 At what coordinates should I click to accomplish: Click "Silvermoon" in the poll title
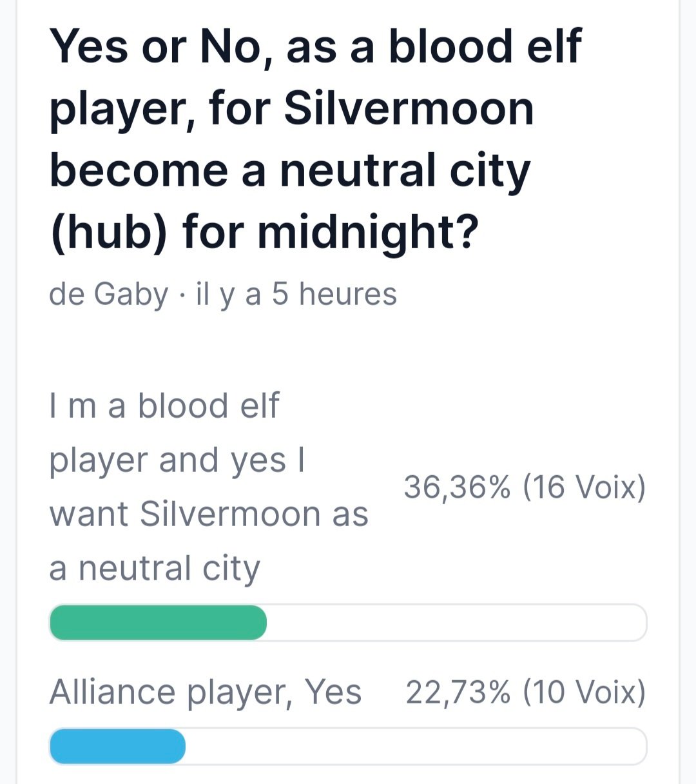click(409, 108)
